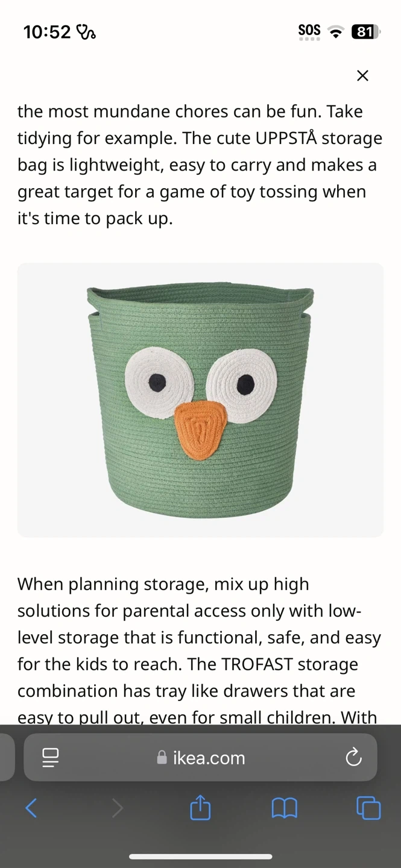Image resolution: width=401 pixels, height=868 pixels.
Task: Go back with Safari's back arrow
Action: [x=31, y=808]
